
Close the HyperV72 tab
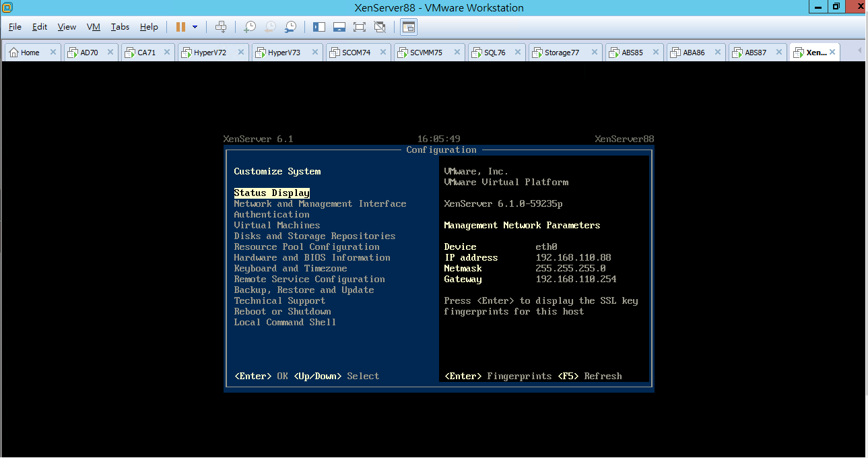(241, 53)
